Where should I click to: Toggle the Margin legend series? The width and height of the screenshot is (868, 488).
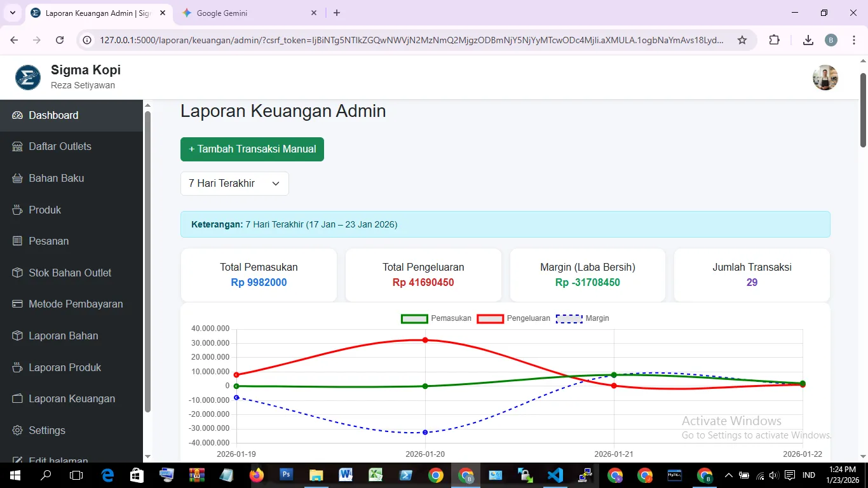[x=583, y=318]
